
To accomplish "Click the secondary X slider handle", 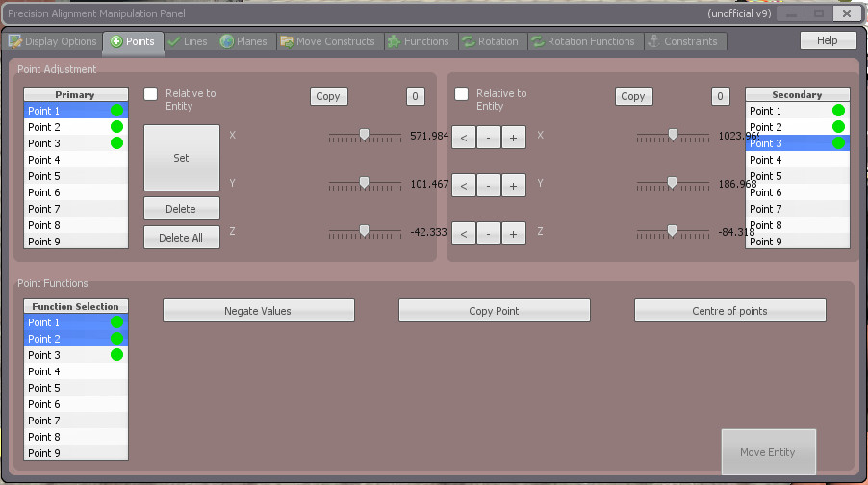I will pos(673,135).
